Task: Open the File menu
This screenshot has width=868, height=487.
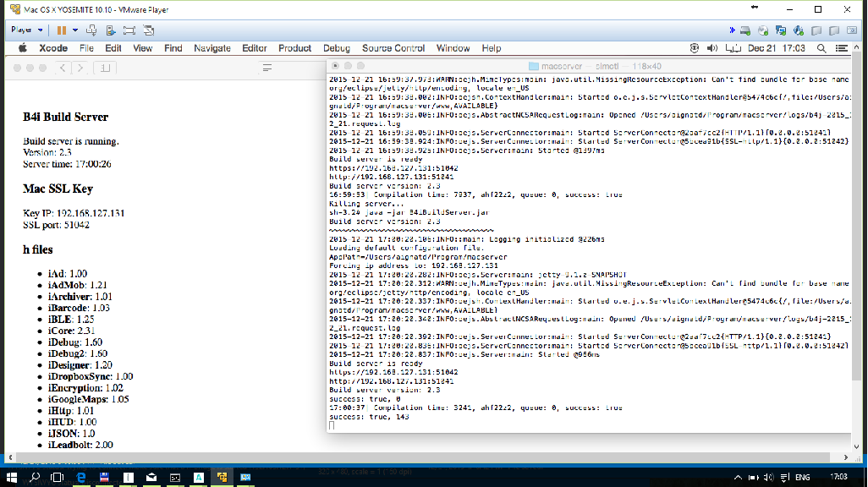Action: 86,48
